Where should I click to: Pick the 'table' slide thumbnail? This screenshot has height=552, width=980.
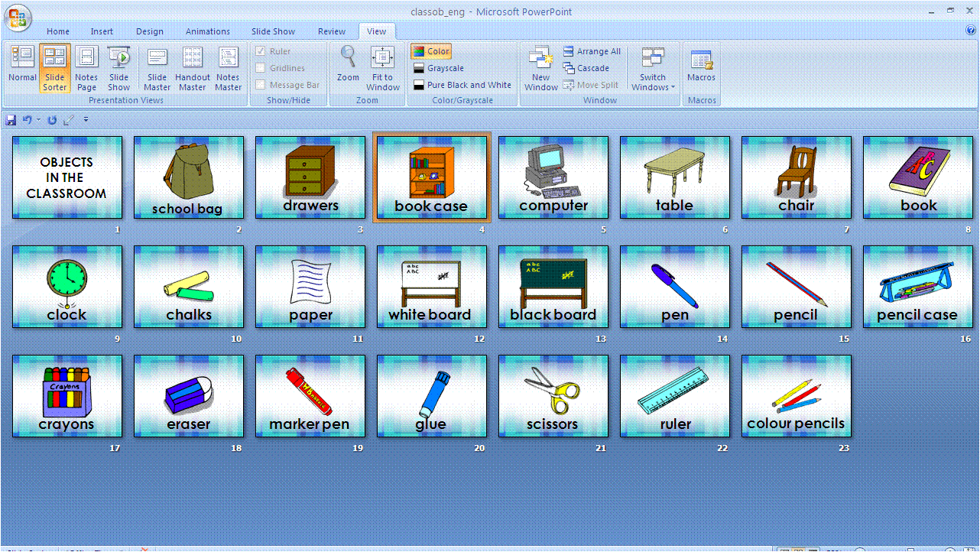click(675, 177)
